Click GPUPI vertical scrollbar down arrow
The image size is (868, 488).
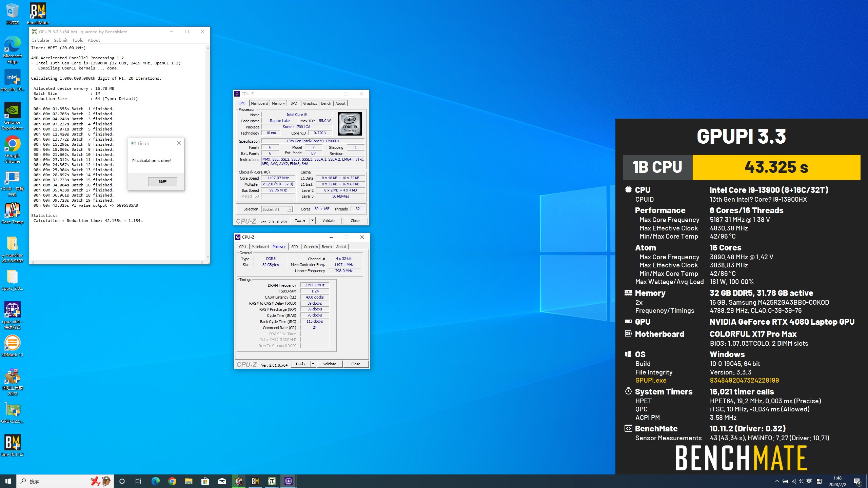(x=208, y=257)
